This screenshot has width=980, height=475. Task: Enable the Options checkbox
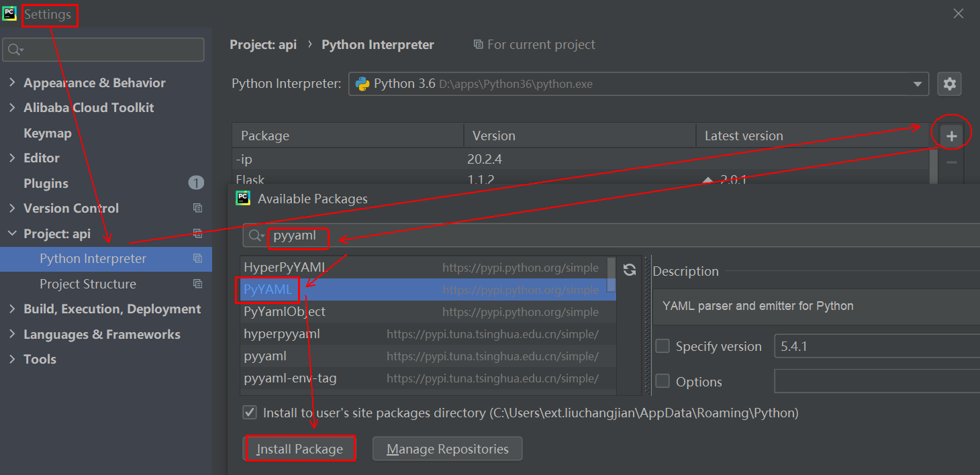(663, 381)
